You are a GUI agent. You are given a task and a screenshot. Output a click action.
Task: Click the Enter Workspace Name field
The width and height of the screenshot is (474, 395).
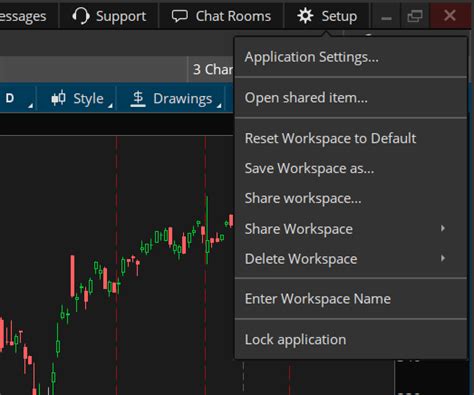(x=351, y=299)
